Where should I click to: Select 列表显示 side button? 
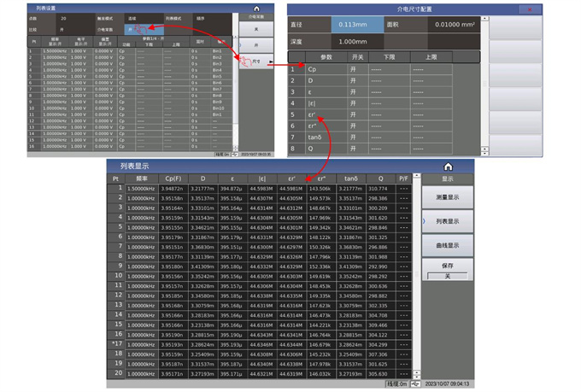447,221
